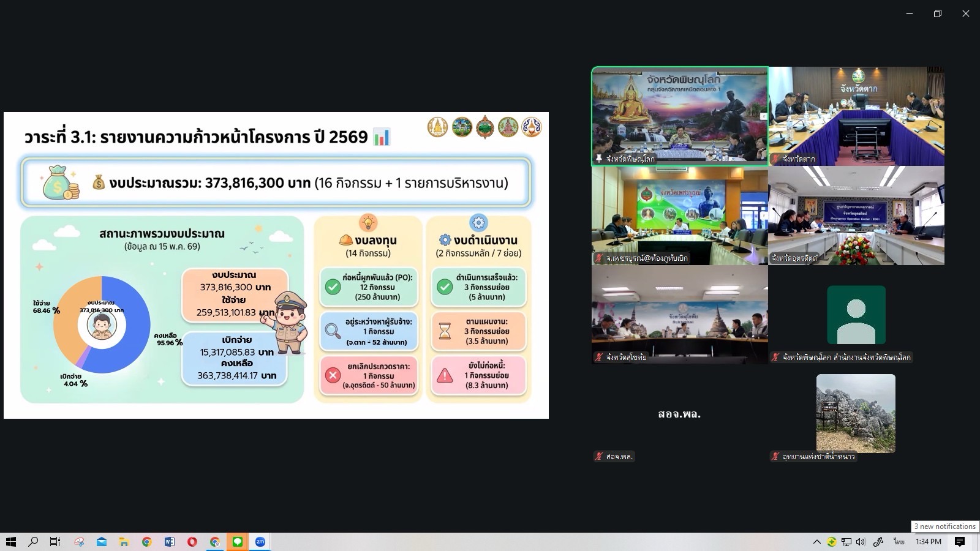Screen dimensions: 980x551
Task: Open the LINE app taskbar icon
Action: click(x=238, y=542)
